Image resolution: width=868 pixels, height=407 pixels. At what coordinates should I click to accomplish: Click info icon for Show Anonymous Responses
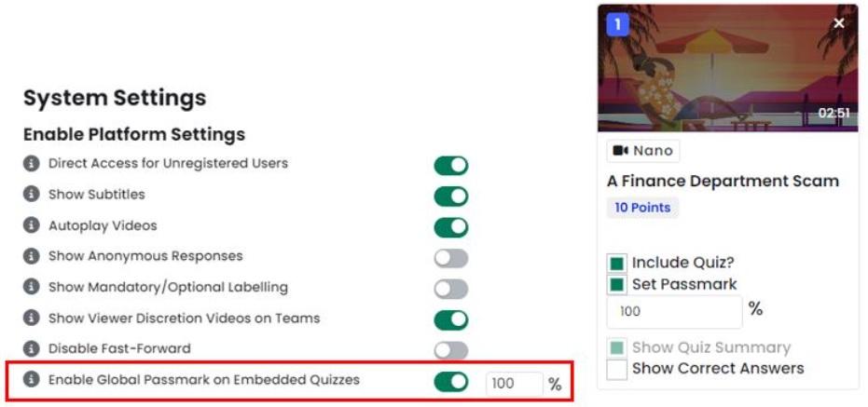(31, 256)
